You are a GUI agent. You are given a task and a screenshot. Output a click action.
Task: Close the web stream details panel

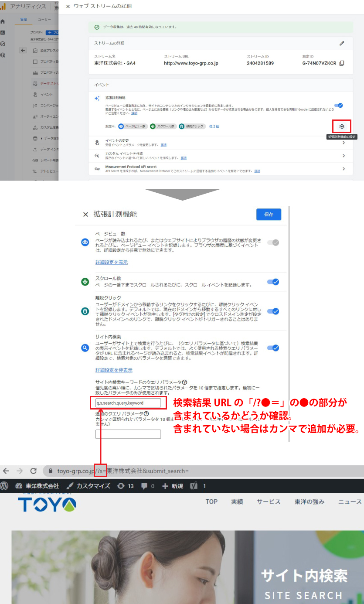pos(68,7)
